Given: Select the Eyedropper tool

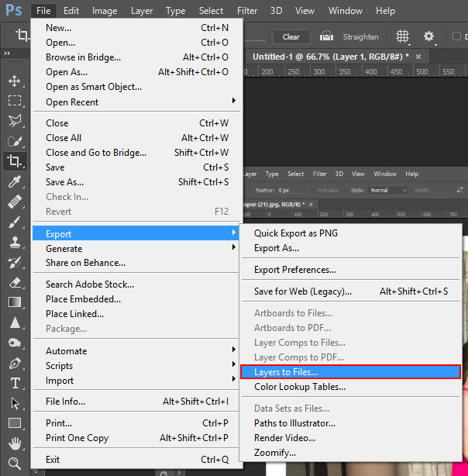Looking at the screenshot, I should tap(14, 181).
